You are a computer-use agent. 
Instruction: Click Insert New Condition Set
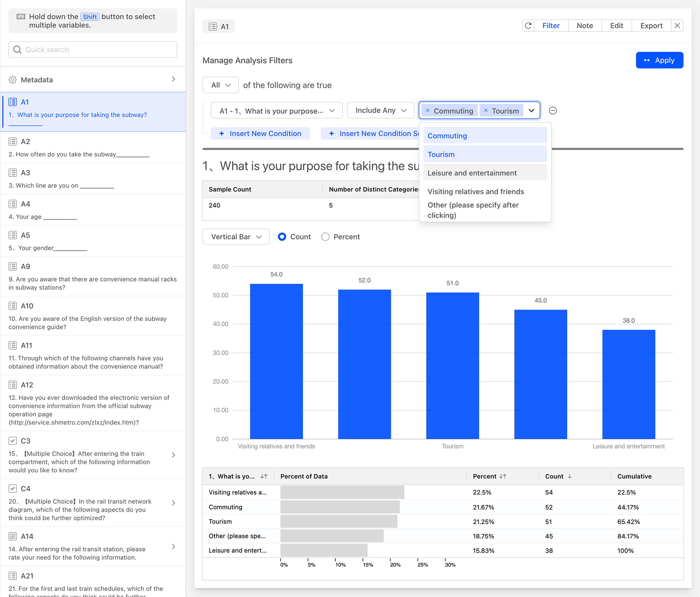click(370, 133)
